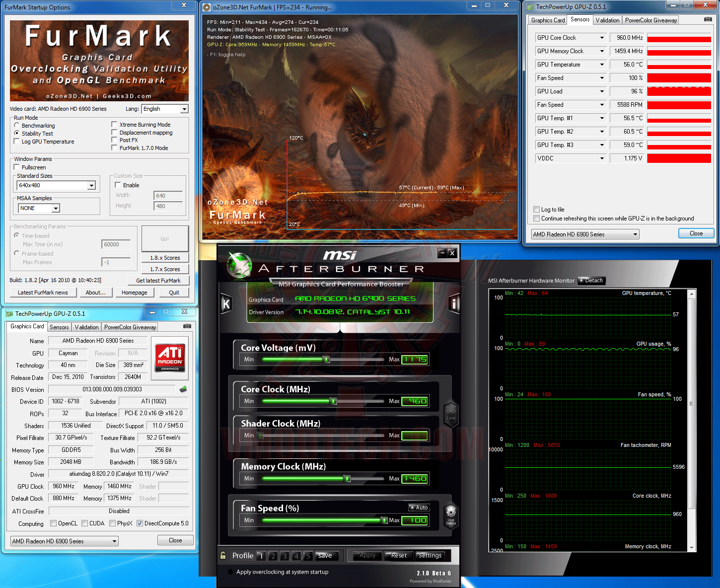Launch Kombustor with the K button in Afterburner
The width and height of the screenshot is (720, 588).
click(x=226, y=304)
